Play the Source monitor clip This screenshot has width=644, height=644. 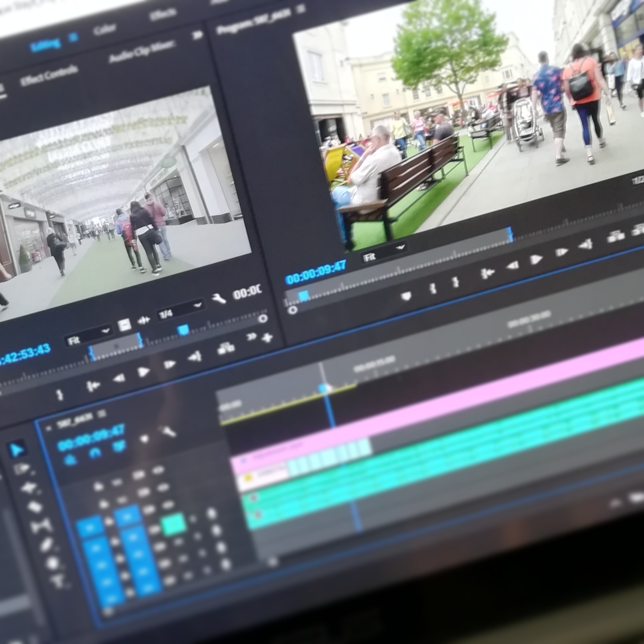[143, 372]
